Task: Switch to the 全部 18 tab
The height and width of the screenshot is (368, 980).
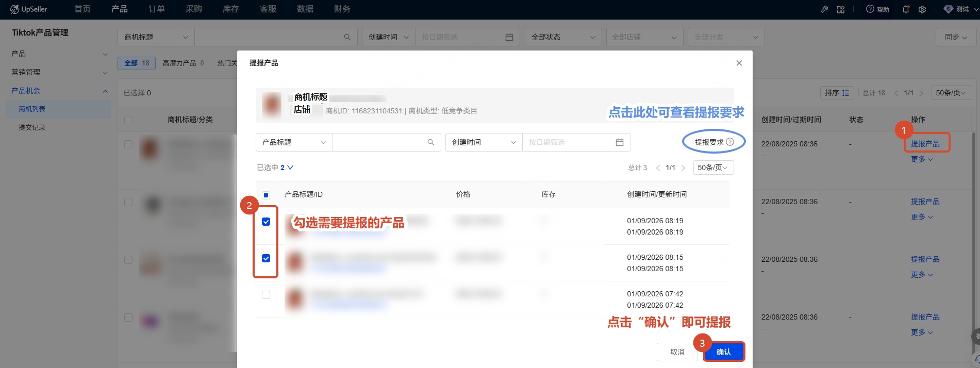Action: click(x=137, y=63)
